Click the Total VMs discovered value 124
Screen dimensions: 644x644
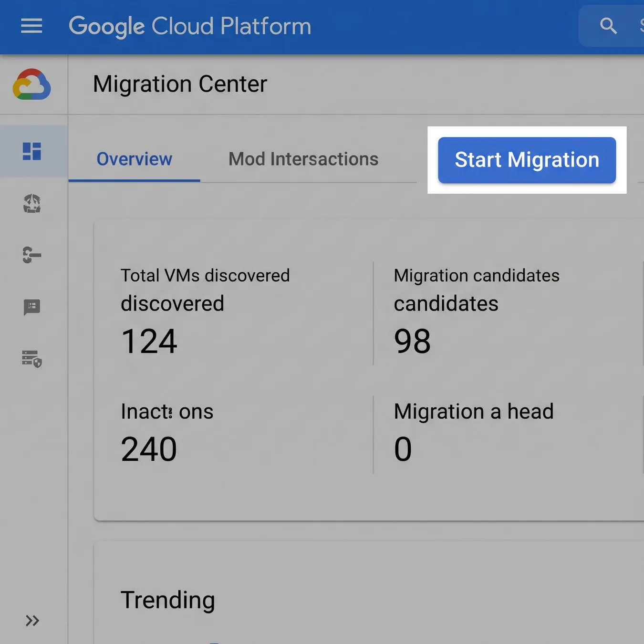(x=149, y=342)
